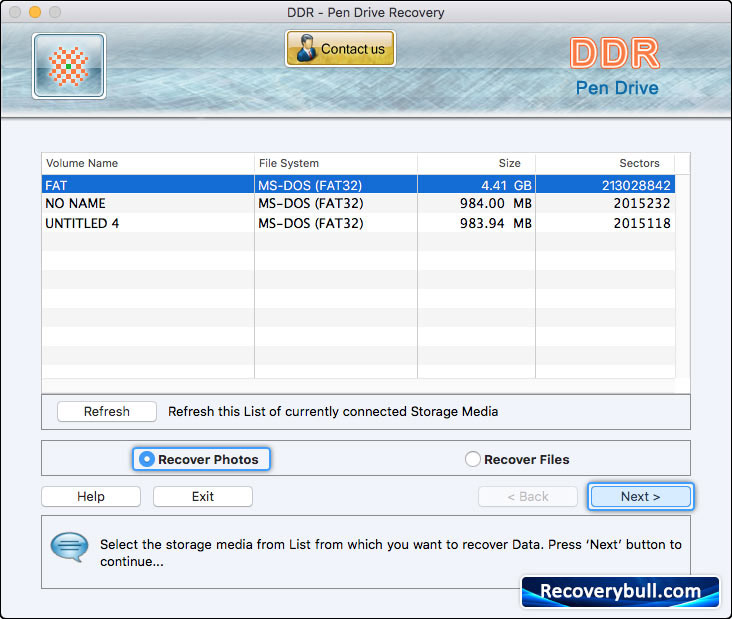Minimize the window with the yellow button
732x619 pixels.
(35, 12)
